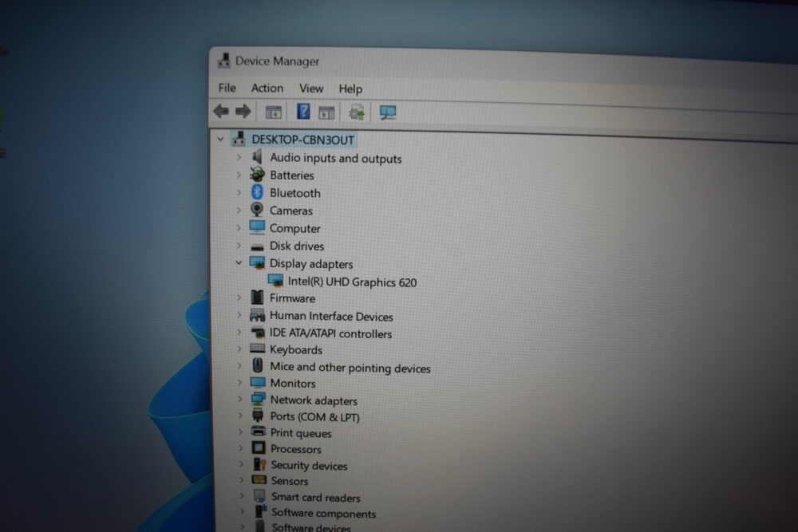
Task: Select the Print queues label
Action: click(301, 433)
